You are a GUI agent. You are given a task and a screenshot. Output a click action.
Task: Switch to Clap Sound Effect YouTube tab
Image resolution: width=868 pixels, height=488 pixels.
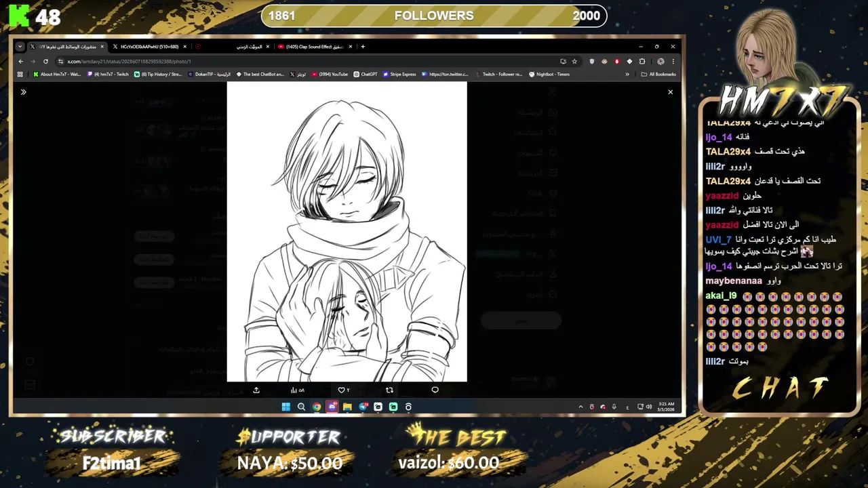(x=315, y=47)
